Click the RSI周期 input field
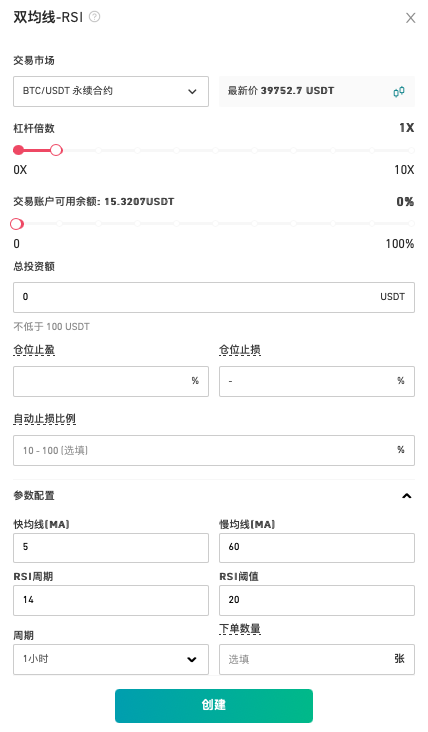This screenshot has width=428, height=732. click(111, 600)
